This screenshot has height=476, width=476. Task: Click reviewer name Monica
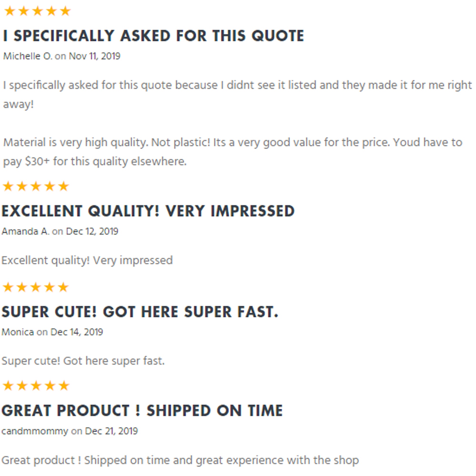click(x=18, y=332)
